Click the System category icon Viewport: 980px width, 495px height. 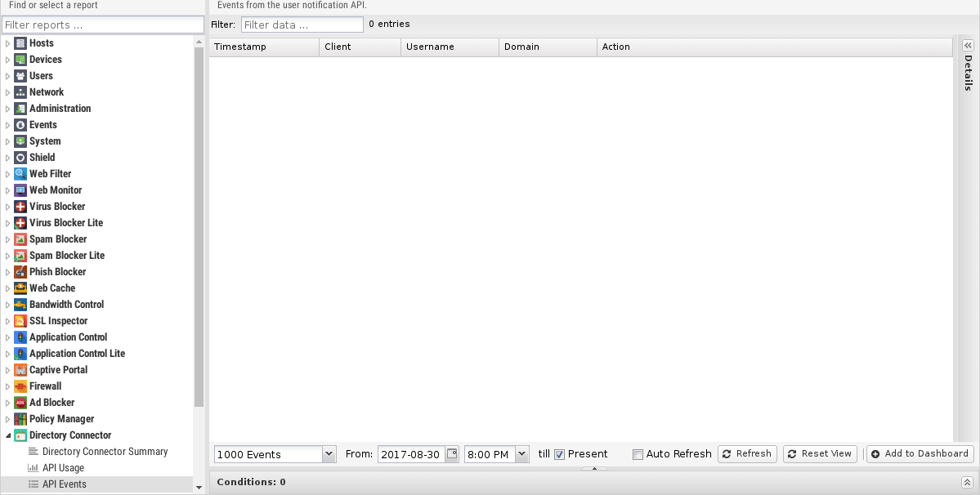coord(20,141)
